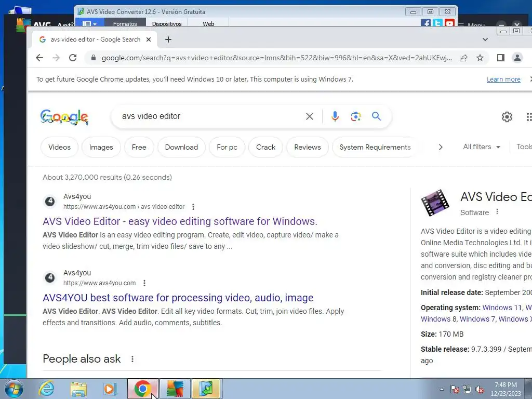
Task: Open Learn more about Chrome updates
Action: tap(503, 79)
